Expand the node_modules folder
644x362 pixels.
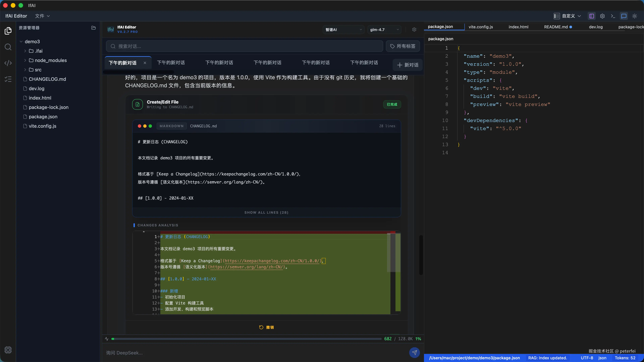[x=51, y=60]
